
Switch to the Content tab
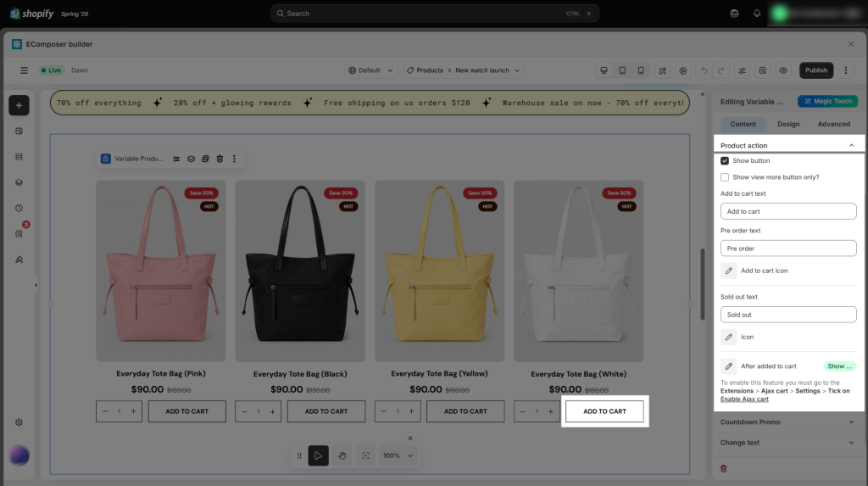tap(743, 124)
